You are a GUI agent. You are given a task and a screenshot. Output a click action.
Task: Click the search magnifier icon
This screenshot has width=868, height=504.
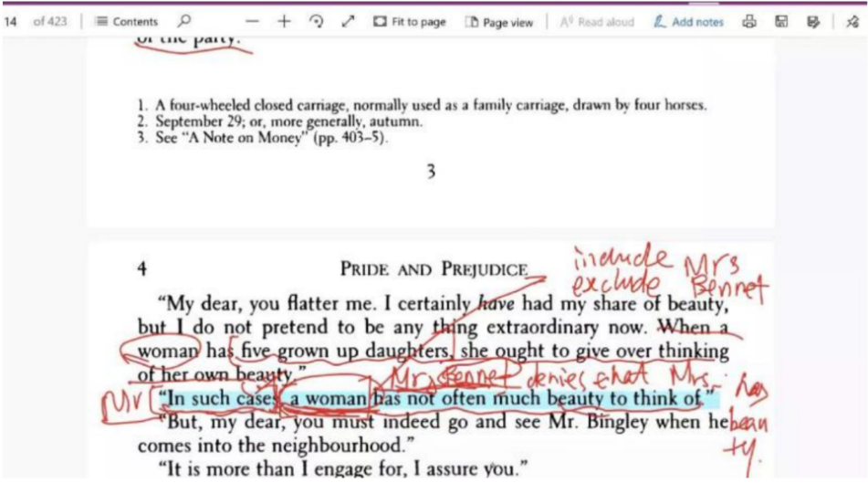point(185,22)
